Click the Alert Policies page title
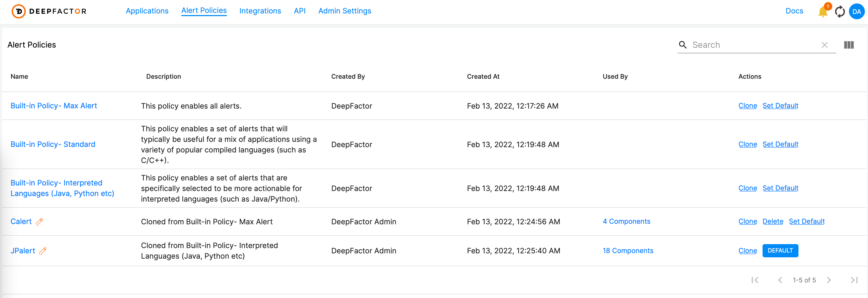868x298 pixels. [32, 45]
